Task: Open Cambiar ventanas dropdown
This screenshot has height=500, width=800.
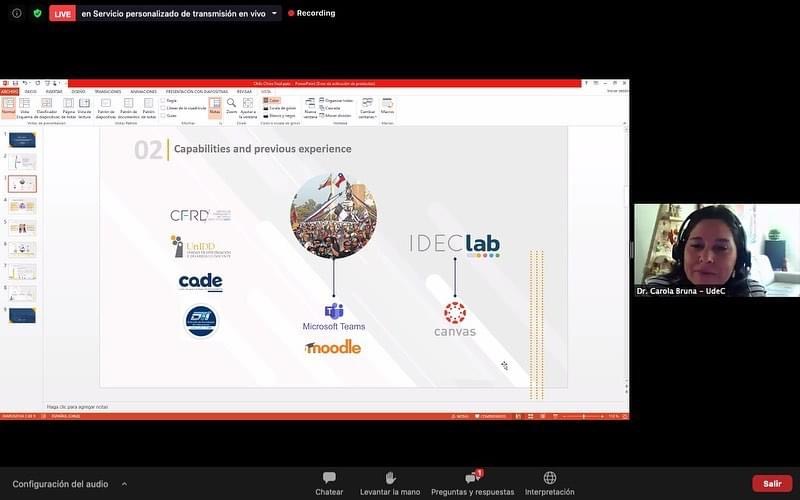Action: [x=367, y=109]
